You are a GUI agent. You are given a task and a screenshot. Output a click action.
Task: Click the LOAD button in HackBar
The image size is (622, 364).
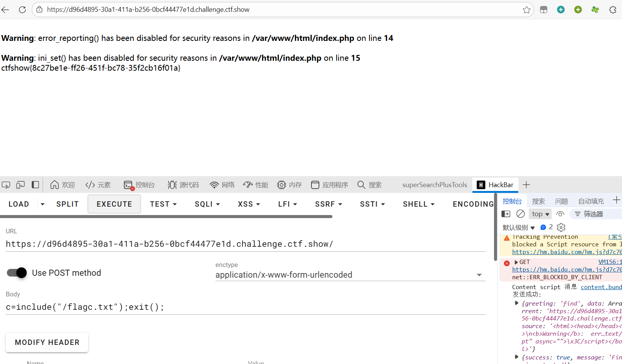click(x=19, y=204)
